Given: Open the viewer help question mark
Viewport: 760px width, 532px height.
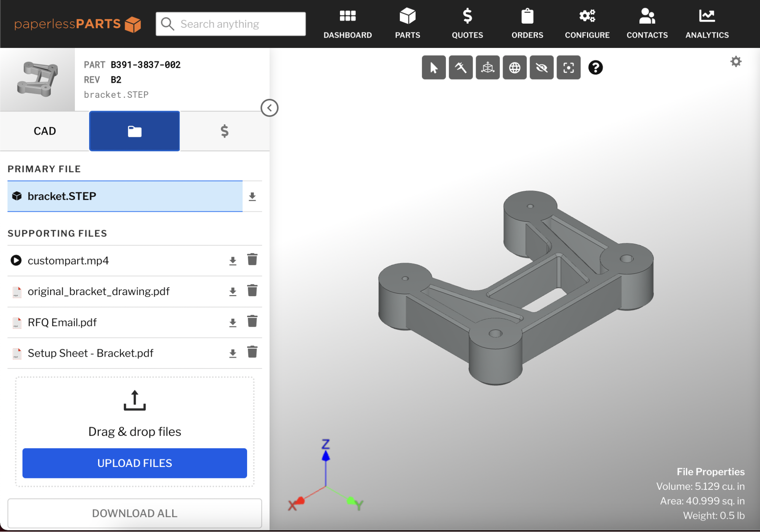Looking at the screenshot, I should [595, 68].
